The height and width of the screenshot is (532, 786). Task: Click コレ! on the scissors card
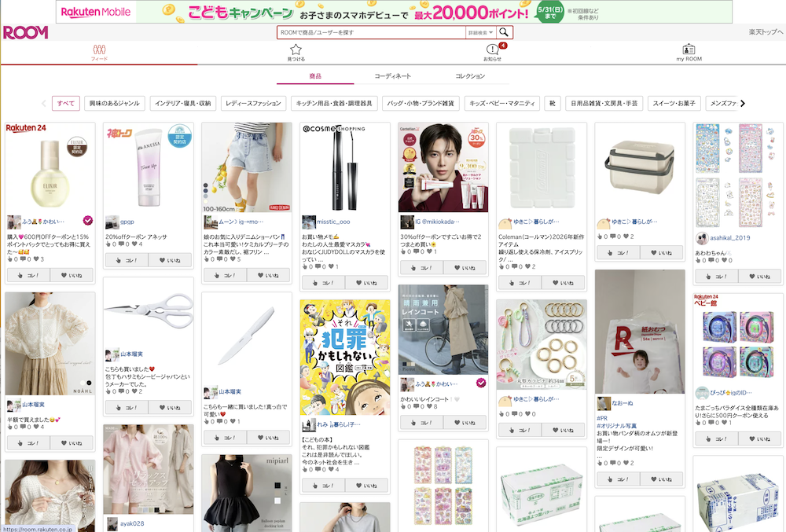click(x=127, y=408)
